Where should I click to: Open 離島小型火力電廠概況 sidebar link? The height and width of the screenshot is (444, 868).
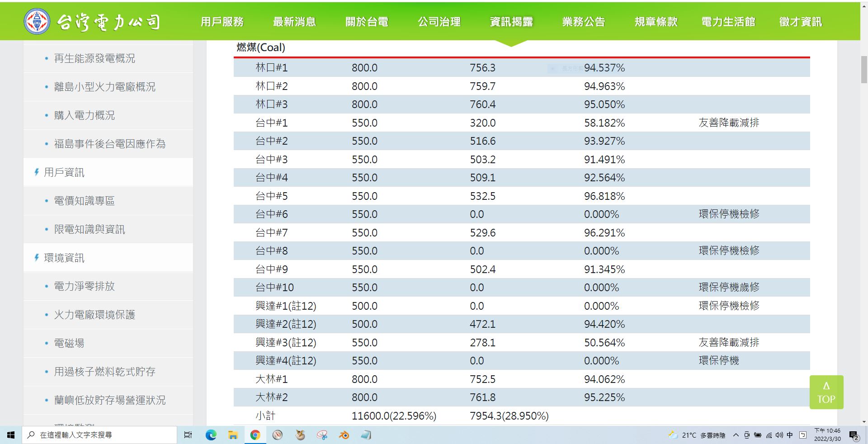pos(105,87)
